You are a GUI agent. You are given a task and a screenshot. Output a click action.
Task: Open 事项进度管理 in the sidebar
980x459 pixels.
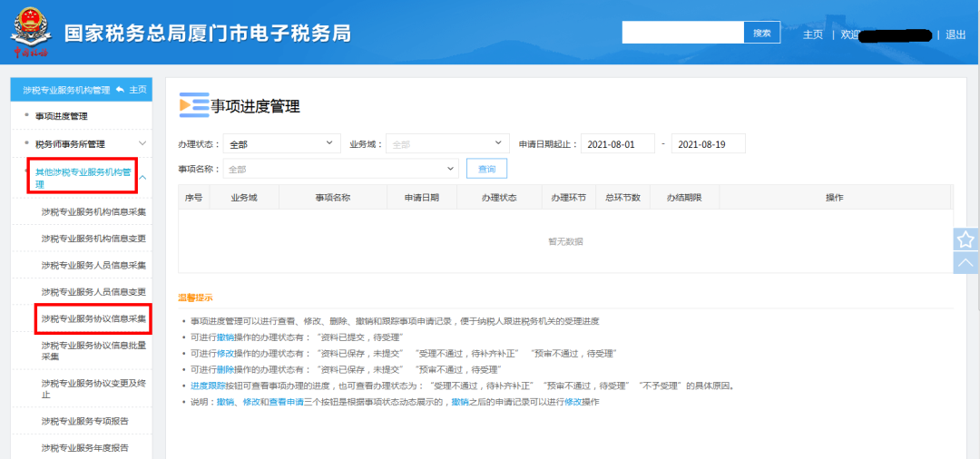pos(62,116)
